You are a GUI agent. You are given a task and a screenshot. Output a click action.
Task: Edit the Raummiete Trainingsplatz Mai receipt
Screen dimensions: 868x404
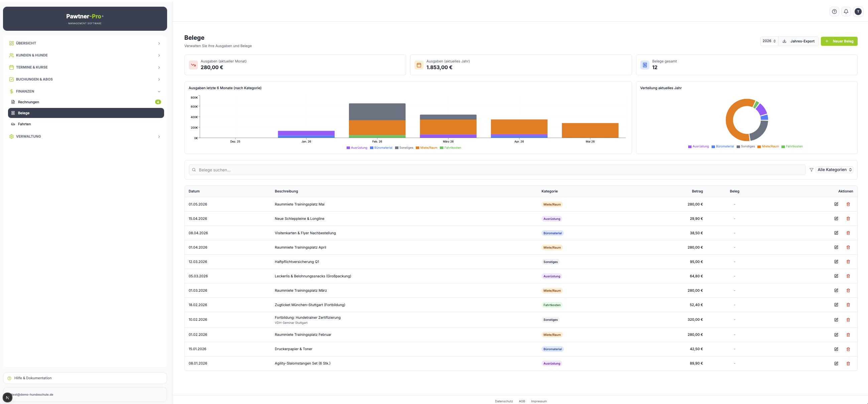point(836,204)
